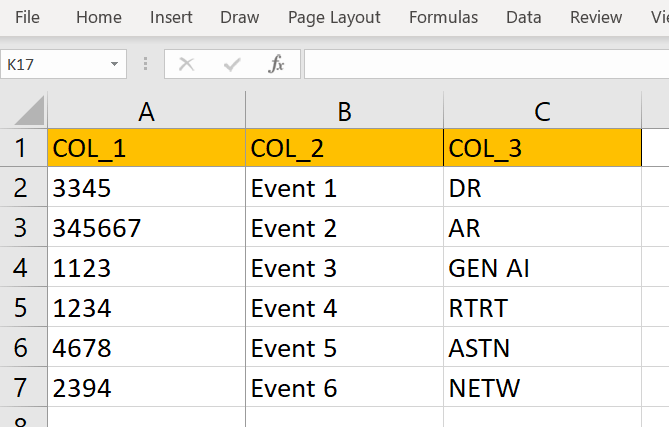Click the Cancel X icon in formula bar
Screen dimensions: 669x427
pyautogui.click(x=186, y=65)
